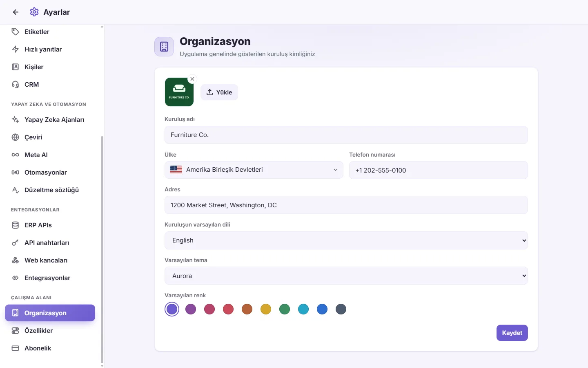The height and width of the screenshot is (368, 588).
Task: Click the Abonelik card icon
Action: point(16,348)
